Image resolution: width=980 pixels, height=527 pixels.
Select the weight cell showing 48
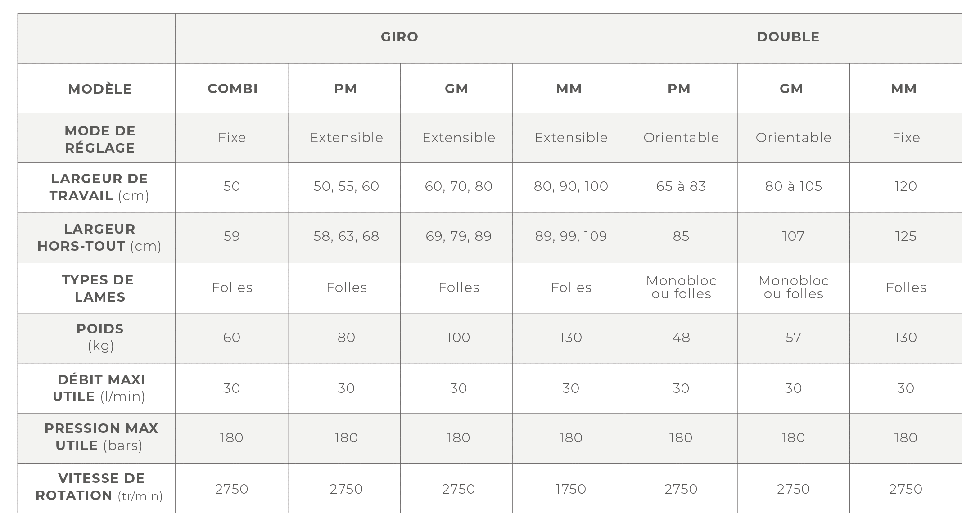tap(681, 338)
